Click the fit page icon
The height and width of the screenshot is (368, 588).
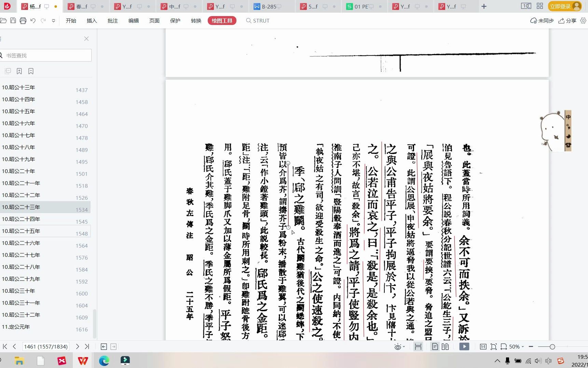(x=494, y=346)
